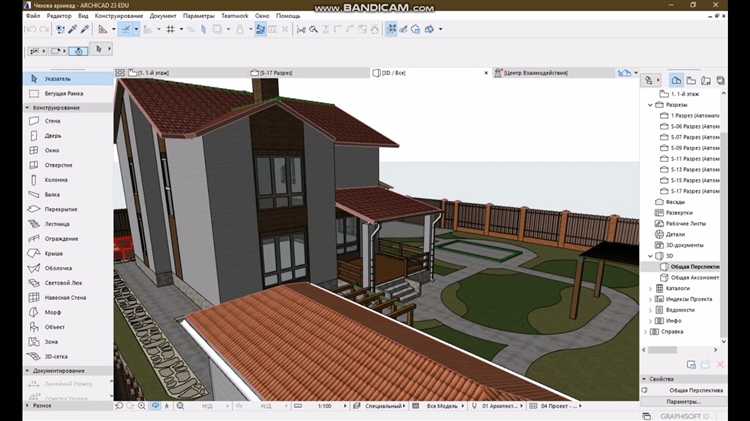
Task: Expand the Индексы Проекта node in Navigator
Action: coord(650,299)
